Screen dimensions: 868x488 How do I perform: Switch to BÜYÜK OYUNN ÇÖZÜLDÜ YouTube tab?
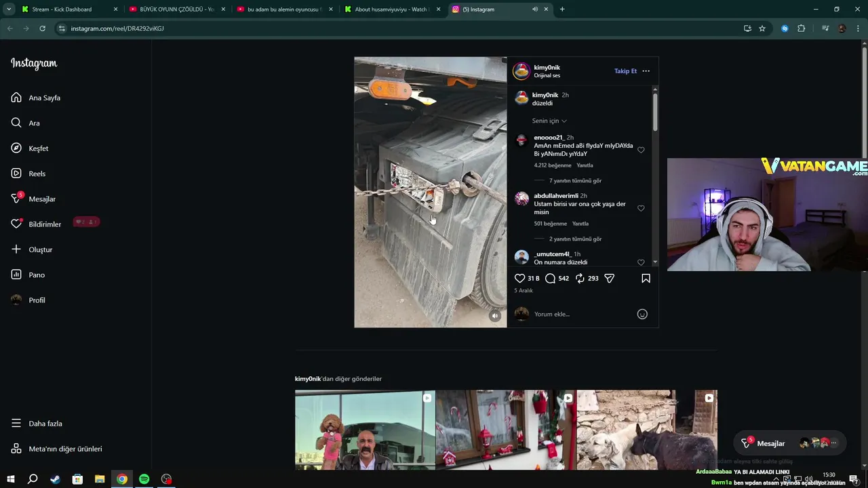point(176,9)
